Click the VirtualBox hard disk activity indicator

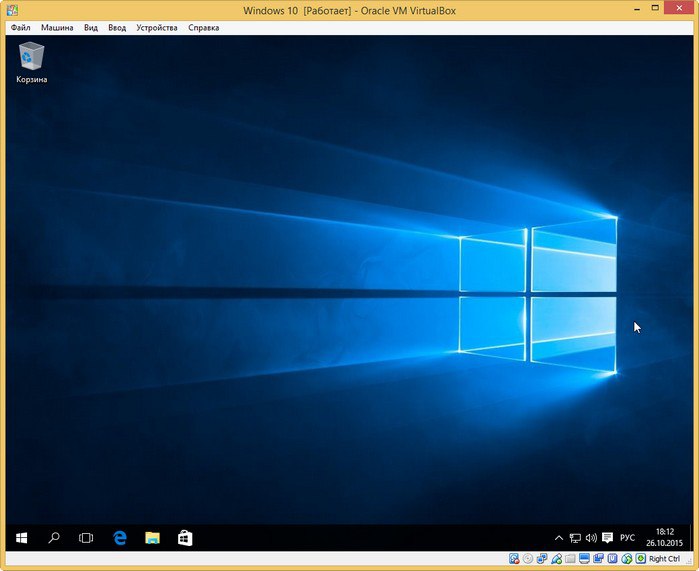[x=514, y=559]
